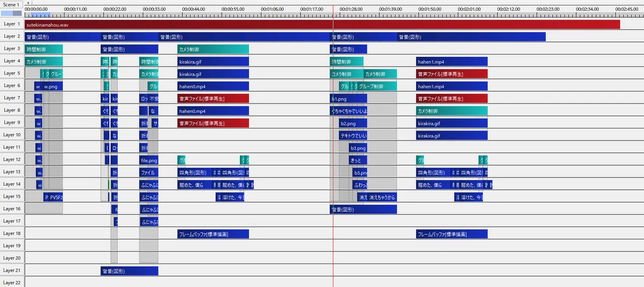Select the b2.png clip on Layer 9
Image resolution: width=644 pixels, height=287 pixels.
pos(353,123)
